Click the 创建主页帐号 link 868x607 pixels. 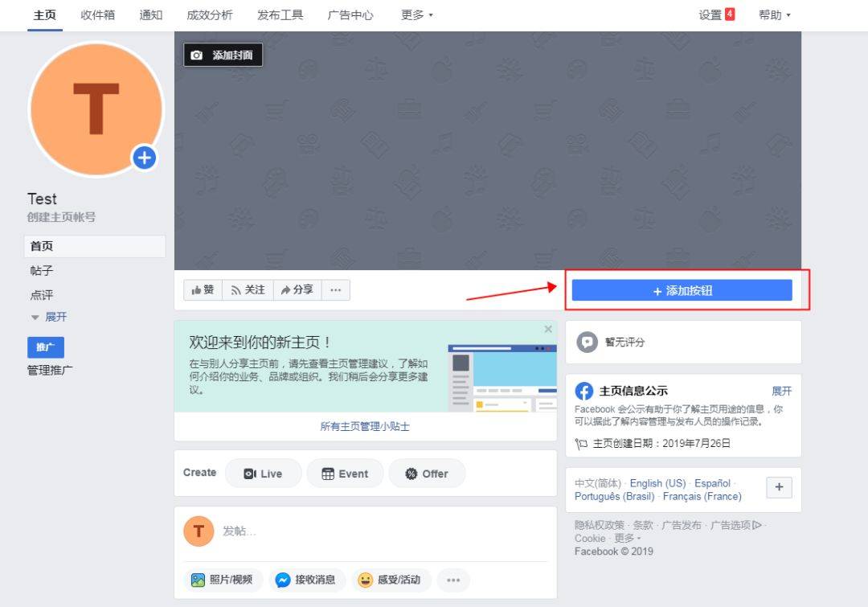(61, 217)
